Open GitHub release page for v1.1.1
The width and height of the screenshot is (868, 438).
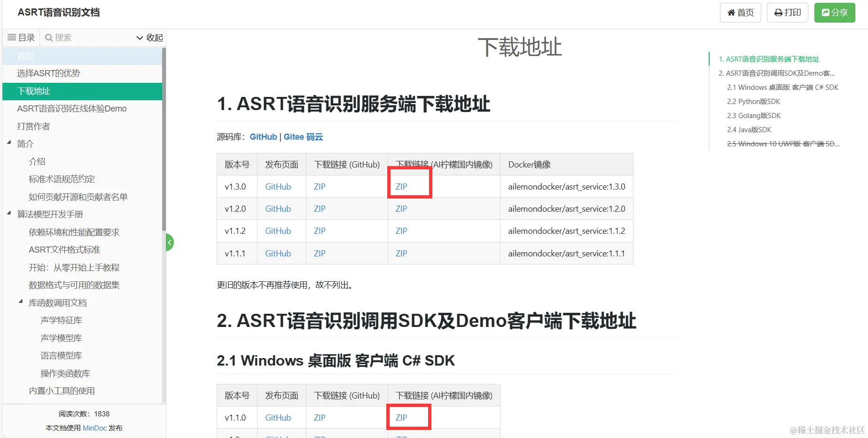pyautogui.click(x=278, y=254)
